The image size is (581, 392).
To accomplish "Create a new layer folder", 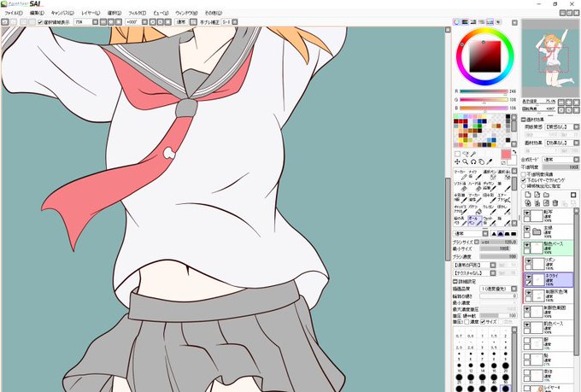I will point(546,195).
